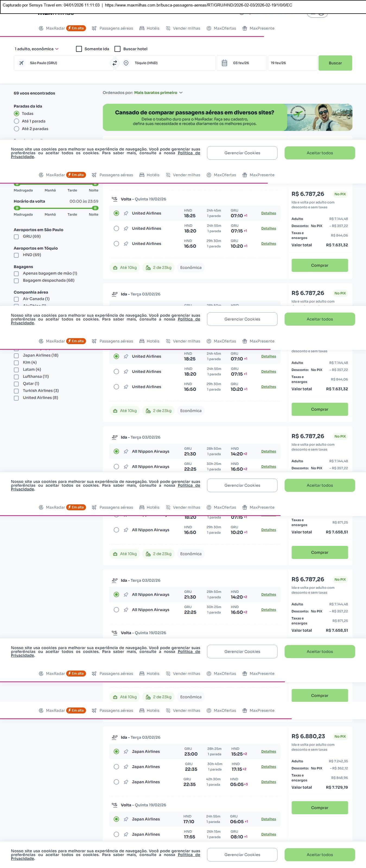Pin the All Nippon Airways 16:50 return flight

(126, 530)
